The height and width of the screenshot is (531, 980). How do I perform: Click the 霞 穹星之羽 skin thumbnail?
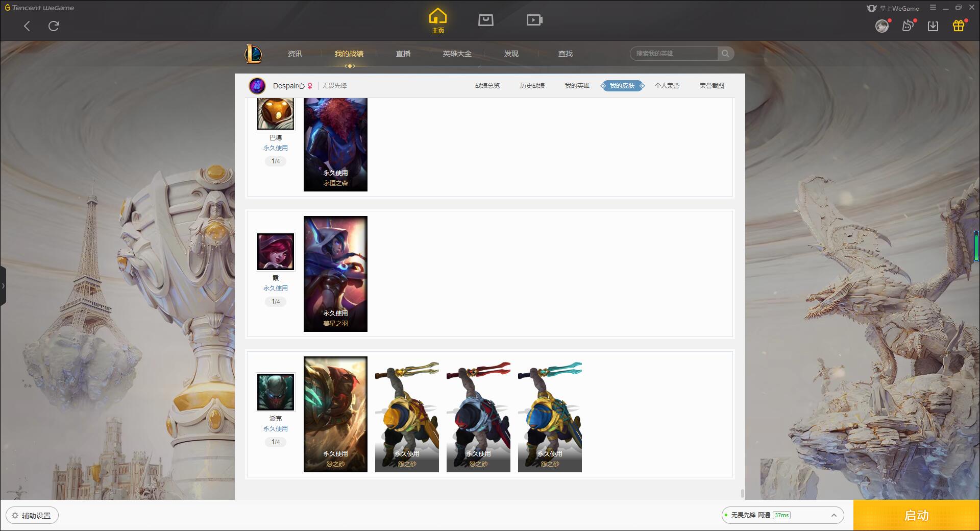point(335,274)
